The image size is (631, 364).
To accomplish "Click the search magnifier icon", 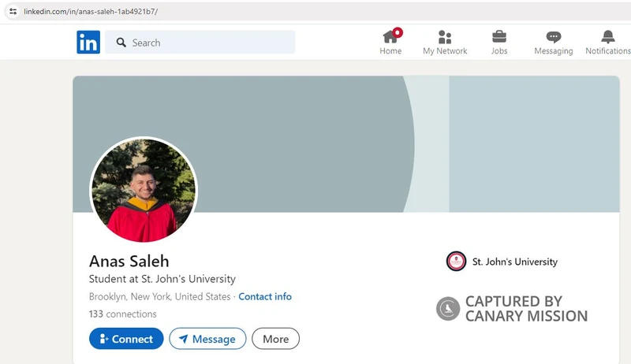I will point(121,43).
